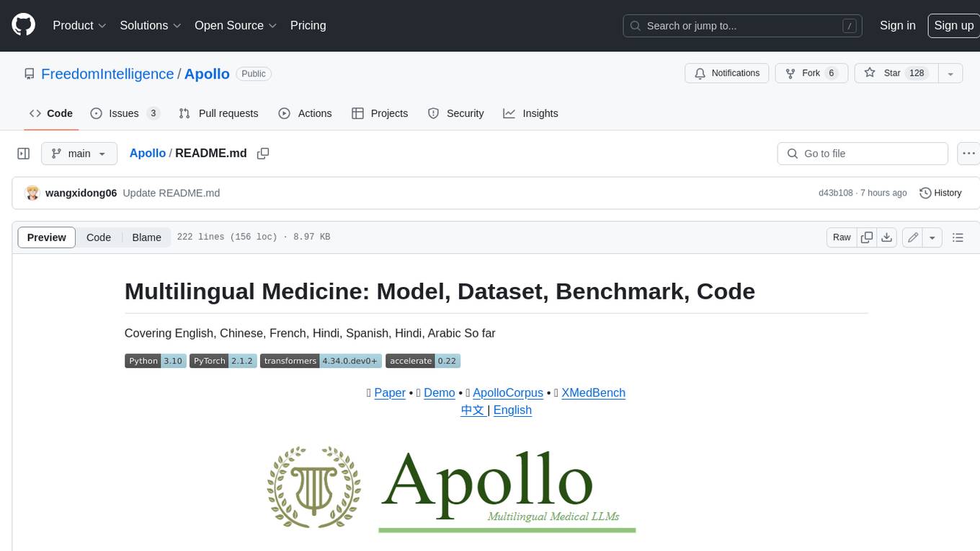Open the Issues tab
This screenshot has height=551, width=980.
pyautogui.click(x=125, y=113)
